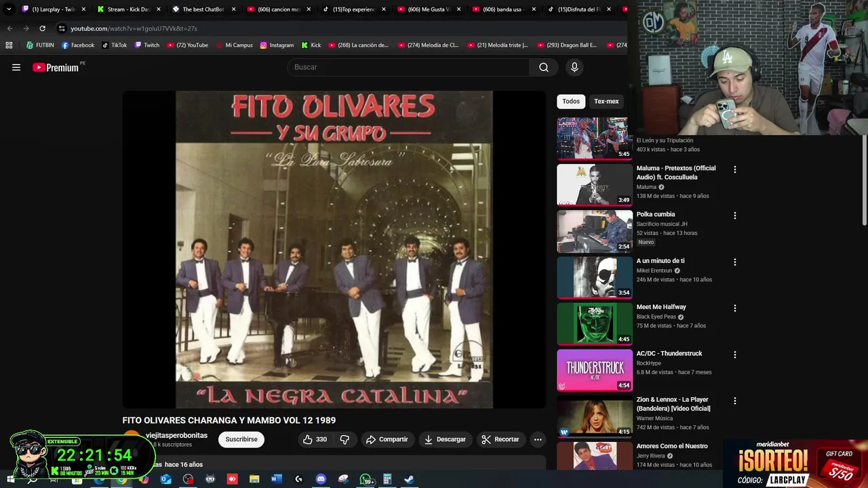Switch to the Stream - Kick Dashboard tab

coord(128,9)
